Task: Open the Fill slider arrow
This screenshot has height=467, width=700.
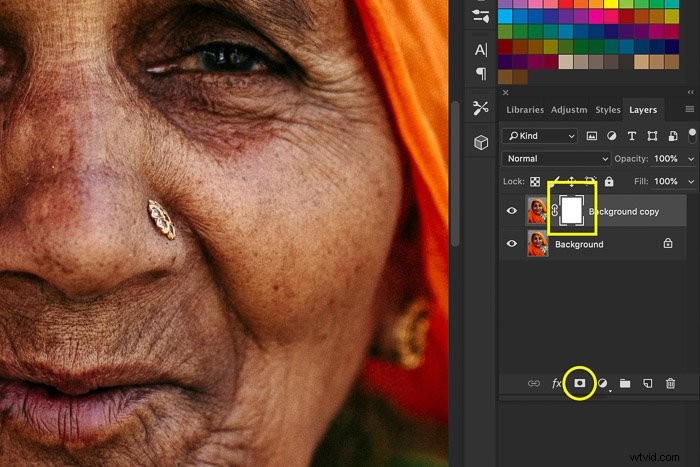Action: [691, 182]
